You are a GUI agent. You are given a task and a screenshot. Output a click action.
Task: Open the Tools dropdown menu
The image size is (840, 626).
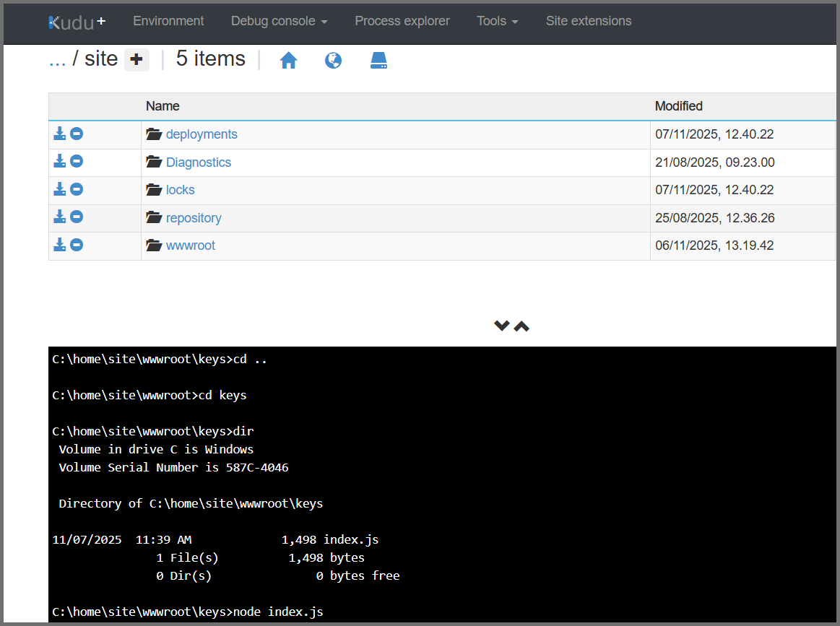(497, 21)
